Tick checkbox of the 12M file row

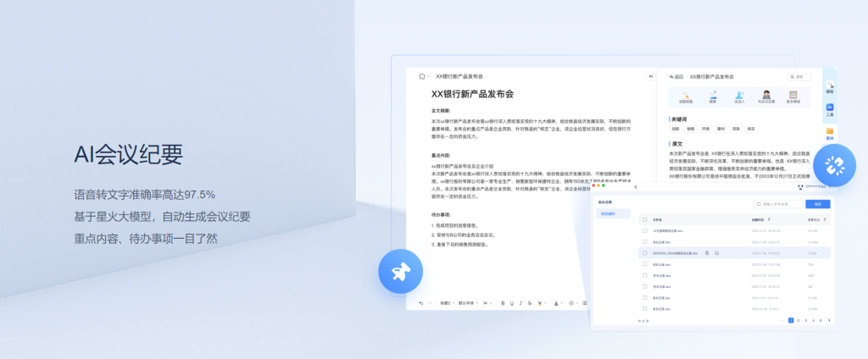[645, 264]
